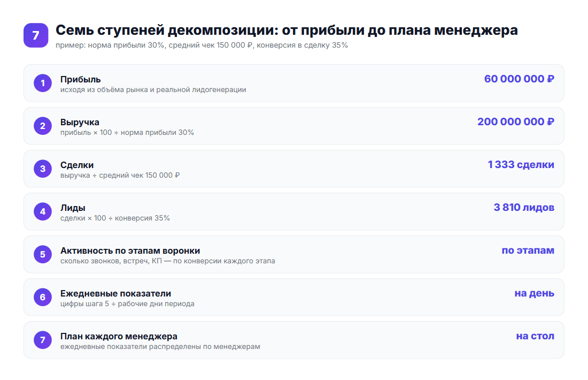The width and height of the screenshot is (588, 380).
Task: Click the value 'на стол'
Action: click(535, 336)
